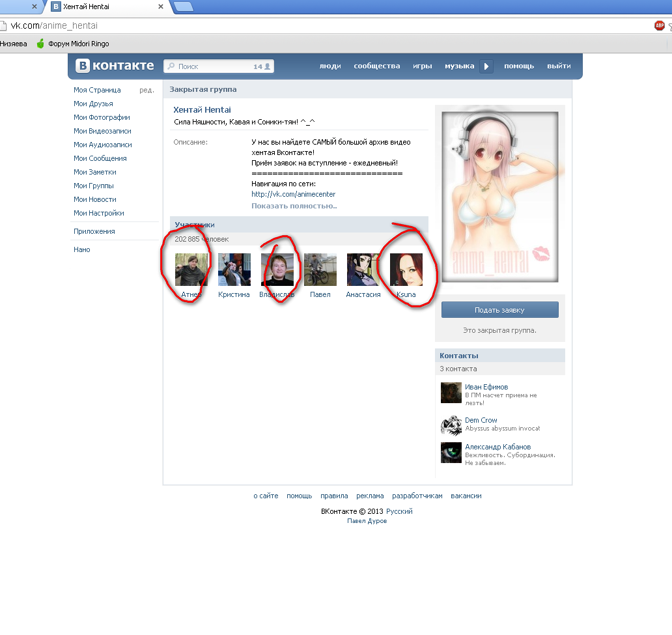Open Мои Друзья
The height and width of the screenshot is (635, 672).
[93, 104]
